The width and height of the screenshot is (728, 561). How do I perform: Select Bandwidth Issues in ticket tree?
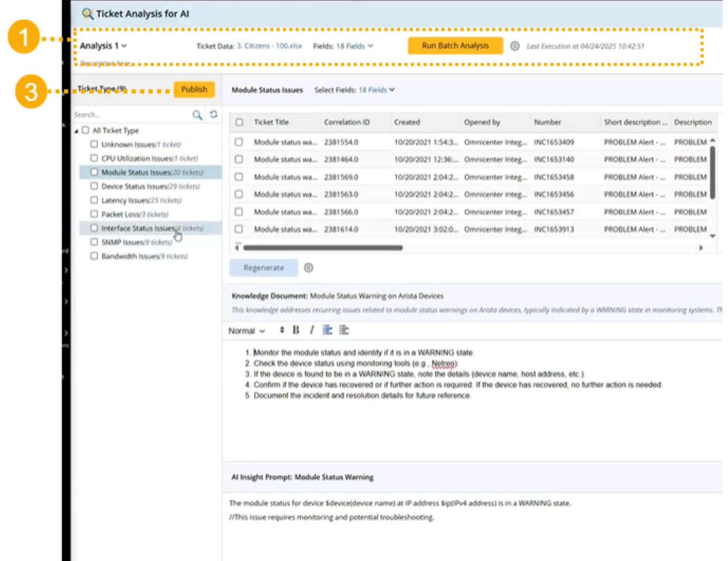click(144, 256)
